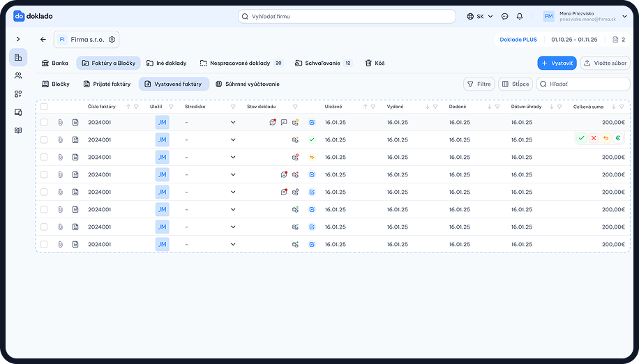
Task: Click orange returned status icon in Stav dokladu
Action: pyautogui.click(x=312, y=157)
